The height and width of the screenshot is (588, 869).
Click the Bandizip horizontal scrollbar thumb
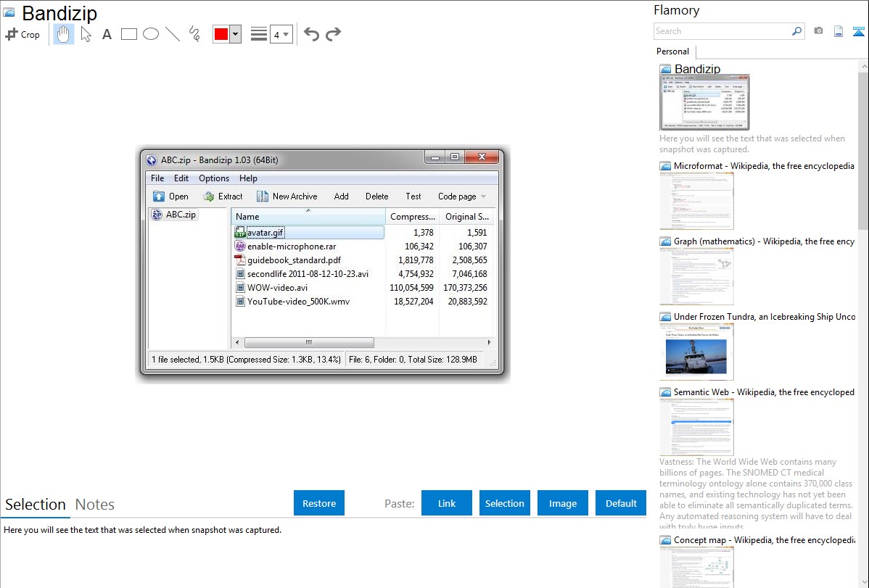click(x=309, y=342)
